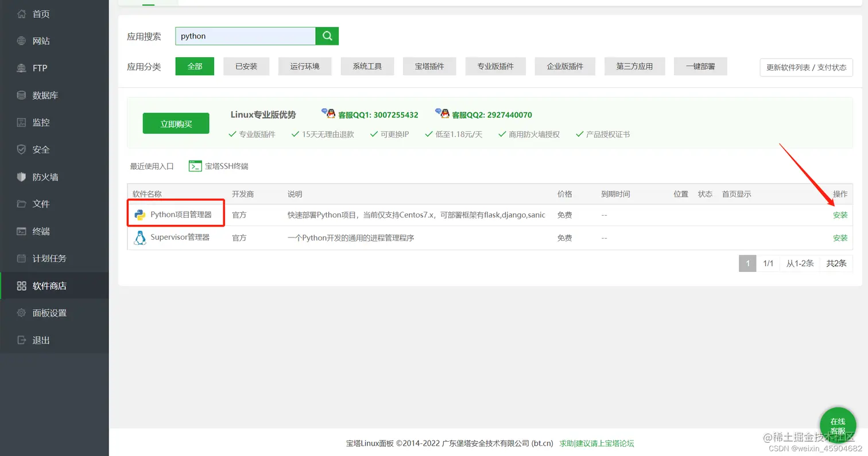Open the 终端 terminal
The width and height of the screenshot is (868, 456).
40,231
